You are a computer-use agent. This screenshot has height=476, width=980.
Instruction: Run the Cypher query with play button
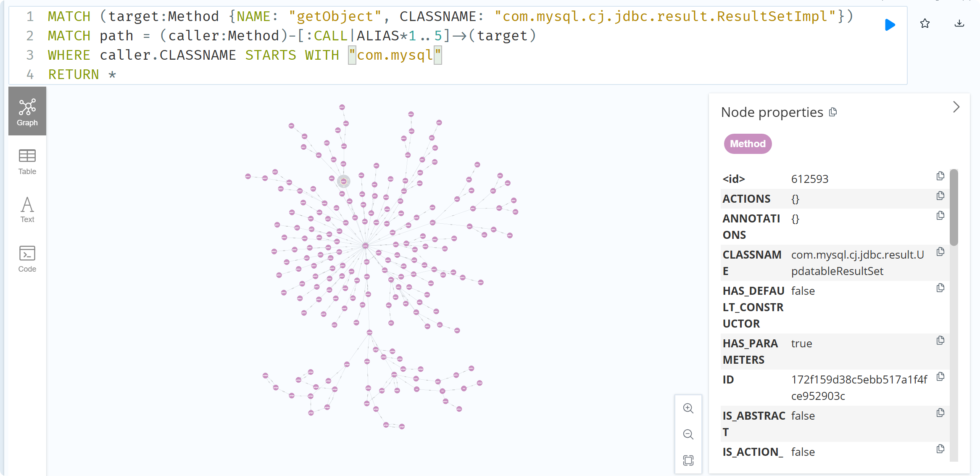tap(890, 24)
